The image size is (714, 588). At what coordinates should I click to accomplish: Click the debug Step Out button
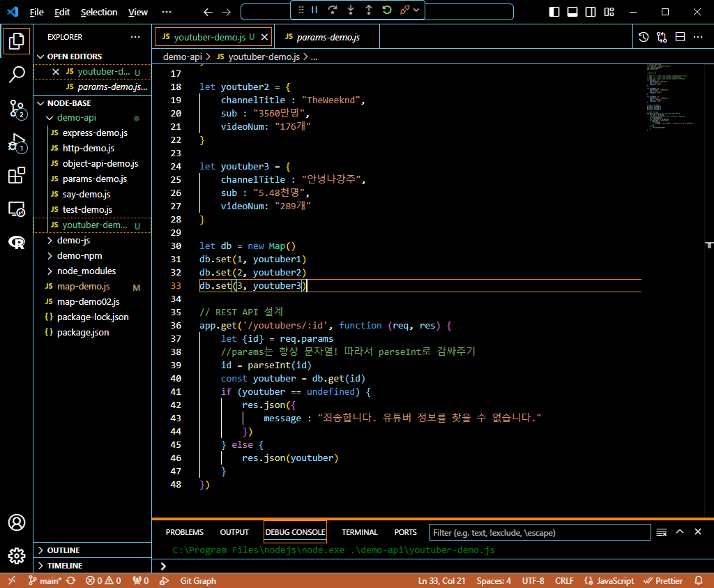click(x=369, y=10)
